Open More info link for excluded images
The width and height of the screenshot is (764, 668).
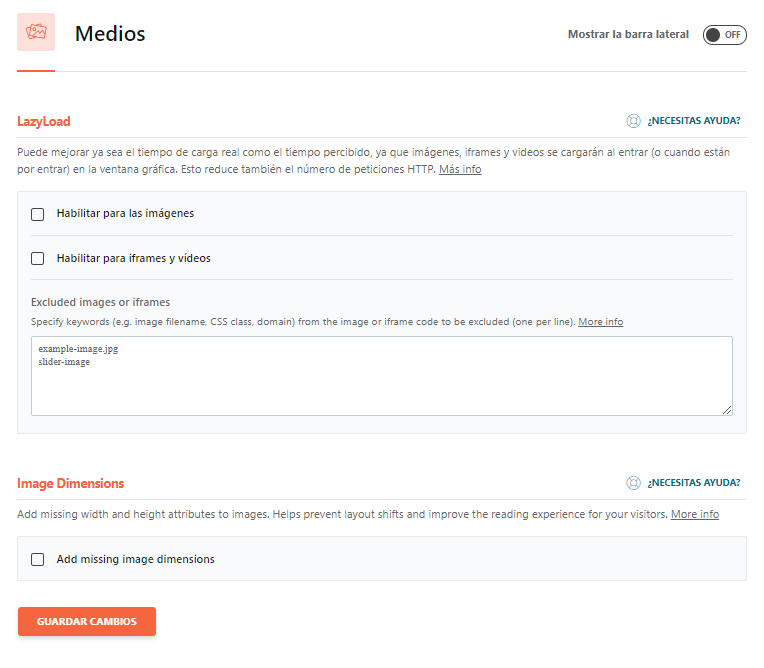(600, 322)
